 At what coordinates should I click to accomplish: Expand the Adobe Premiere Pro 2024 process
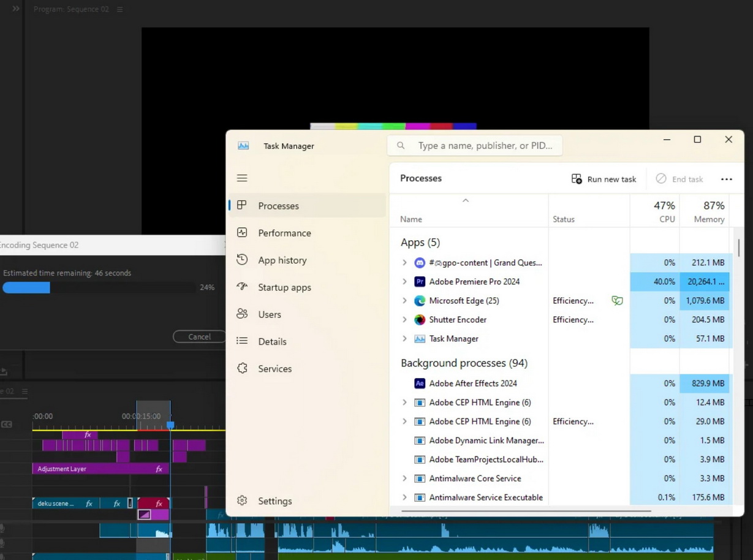pyautogui.click(x=404, y=282)
